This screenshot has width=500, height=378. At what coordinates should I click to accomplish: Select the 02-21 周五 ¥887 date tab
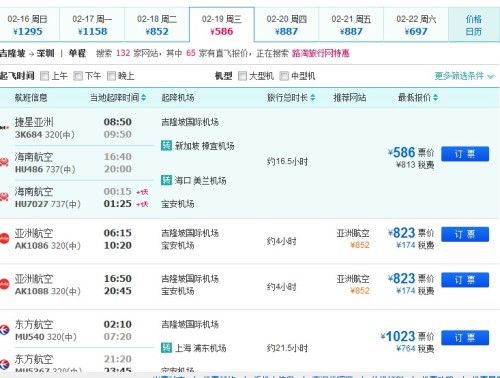click(x=351, y=25)
